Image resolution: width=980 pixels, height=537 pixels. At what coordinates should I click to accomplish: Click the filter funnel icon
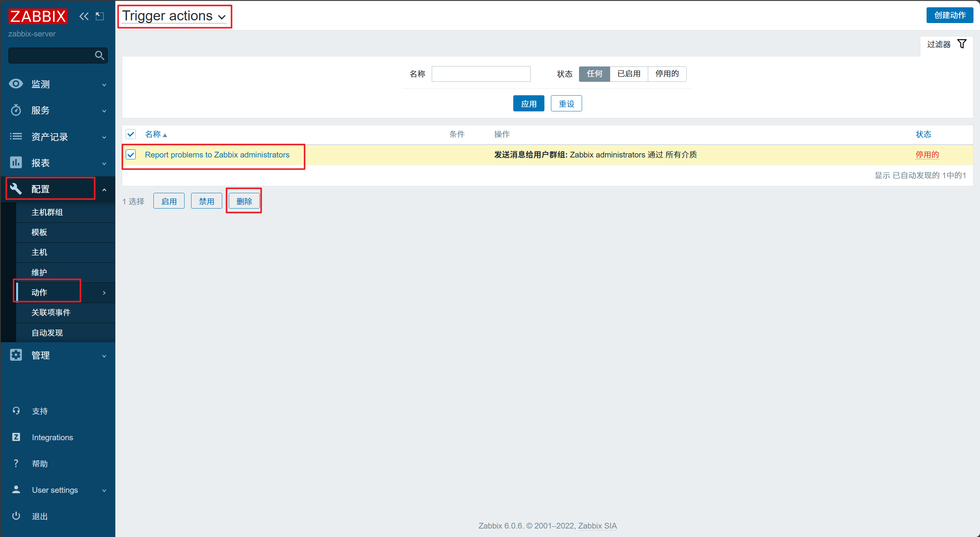point(962,44)
